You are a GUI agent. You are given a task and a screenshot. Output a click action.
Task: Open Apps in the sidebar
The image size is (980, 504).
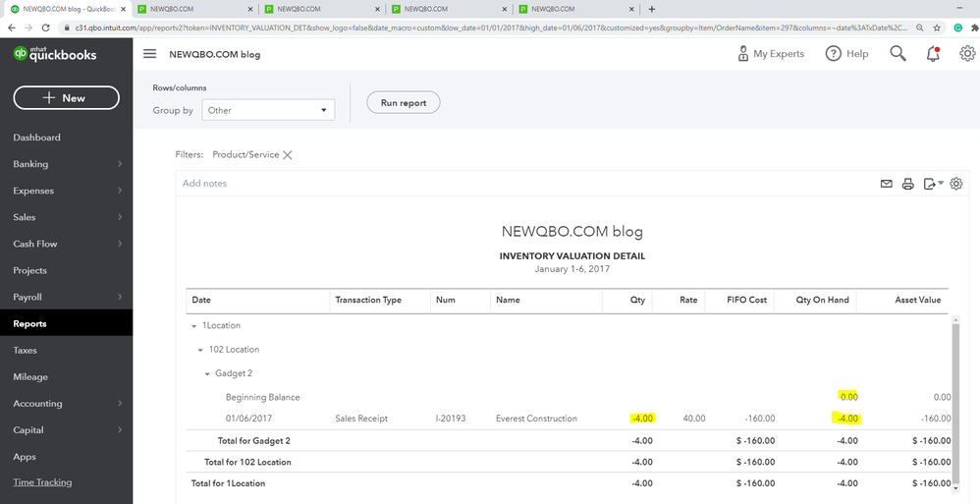pyautogui.click(x=25, y=457)
